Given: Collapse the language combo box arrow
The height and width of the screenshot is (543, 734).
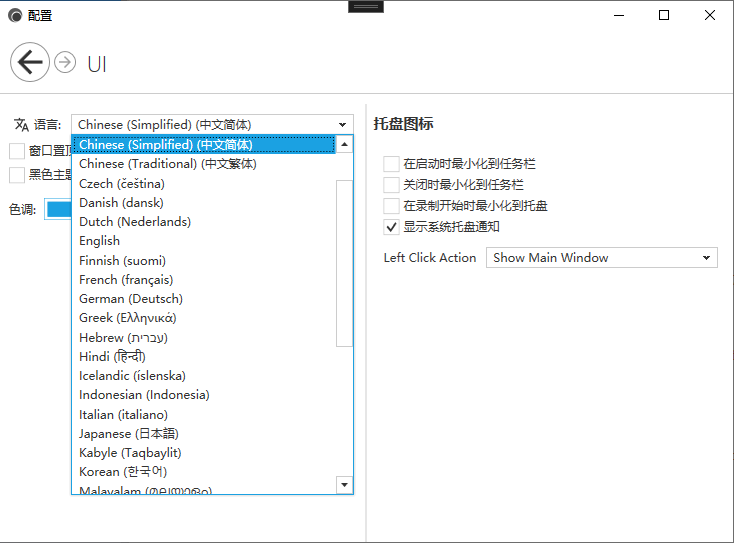Looking at the screenshot, I should (343, 125).
